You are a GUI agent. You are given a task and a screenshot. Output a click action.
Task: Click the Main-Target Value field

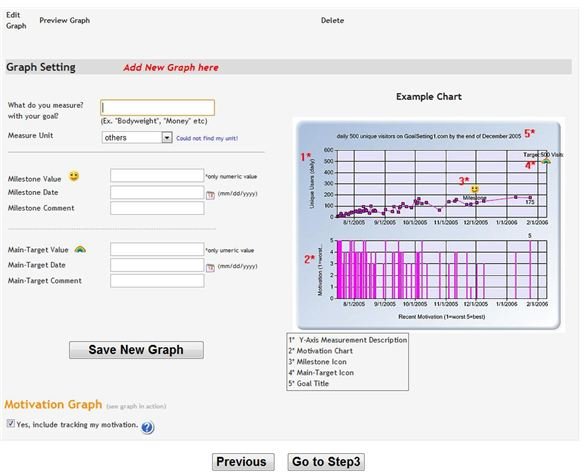157,249
